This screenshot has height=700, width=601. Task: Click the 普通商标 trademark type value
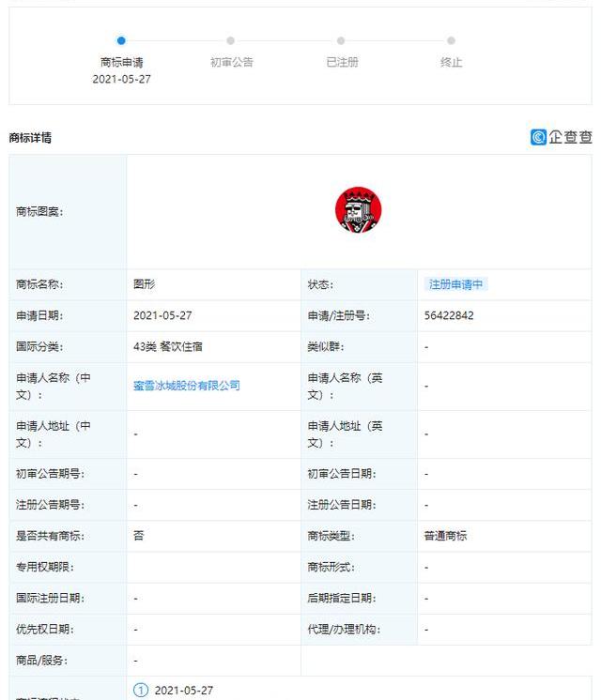pyautogui.click(x=445, y=536)
